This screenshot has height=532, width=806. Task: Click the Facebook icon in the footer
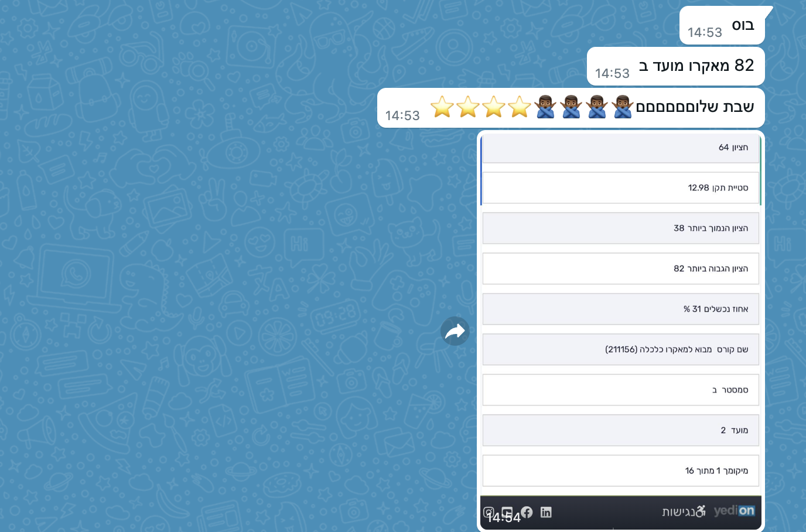[x=527, y=512]
